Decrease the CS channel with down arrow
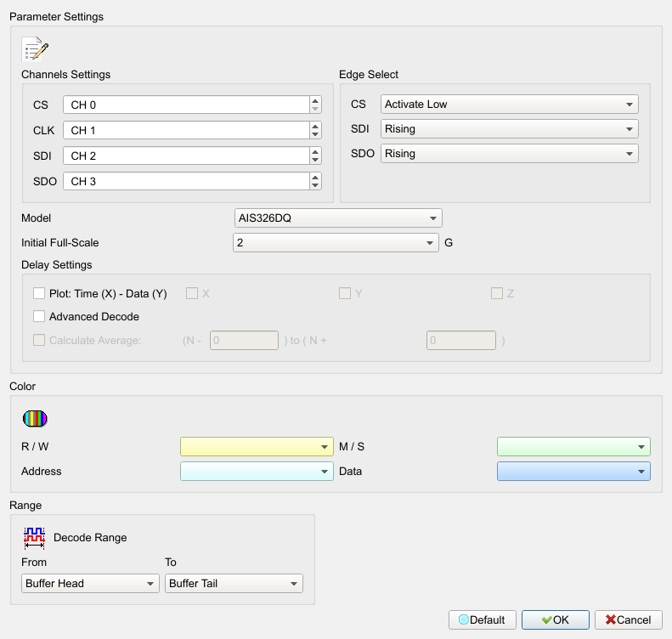 click(x=315, y=109)
